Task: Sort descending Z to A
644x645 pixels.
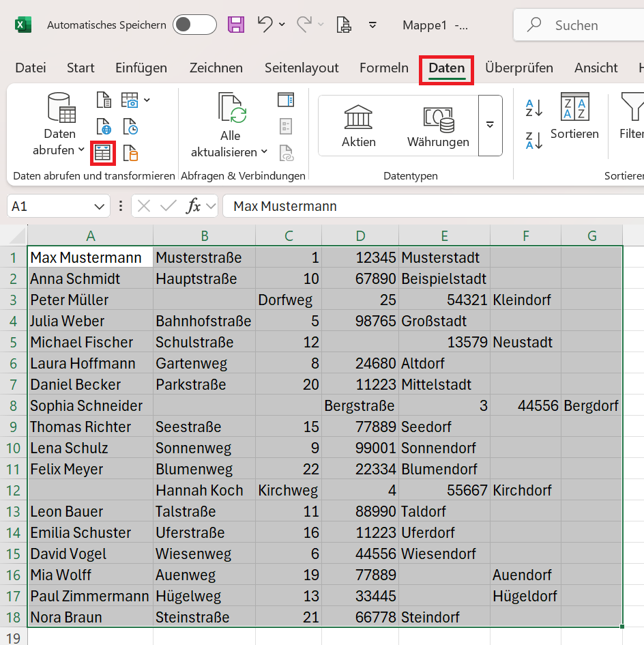Action: coord(533,141)
